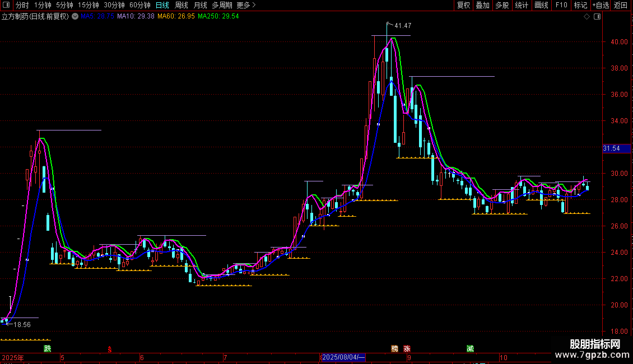The width and height of the screenshot is (633, 364).
Task: Expand the 更多 periods menu
Action: tap(246, 5)
